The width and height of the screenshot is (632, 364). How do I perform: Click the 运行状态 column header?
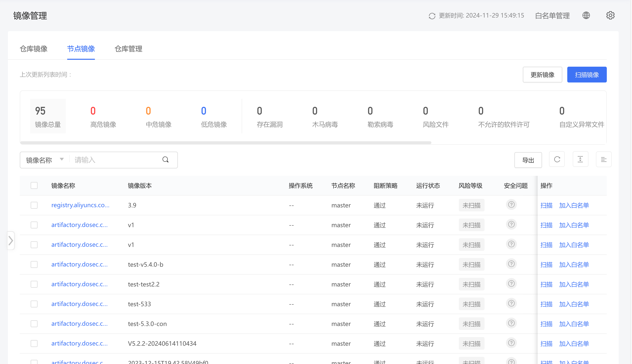click(x=428, y=186)
